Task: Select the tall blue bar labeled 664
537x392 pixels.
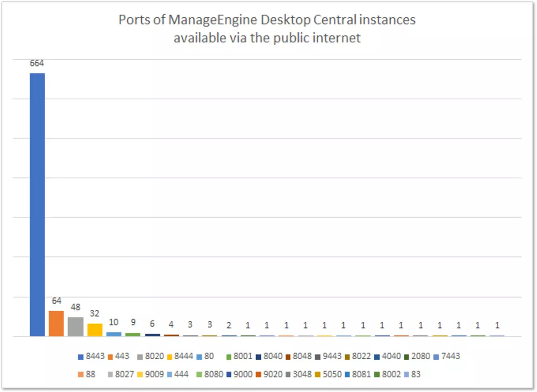Action: (x=37, y=205)
